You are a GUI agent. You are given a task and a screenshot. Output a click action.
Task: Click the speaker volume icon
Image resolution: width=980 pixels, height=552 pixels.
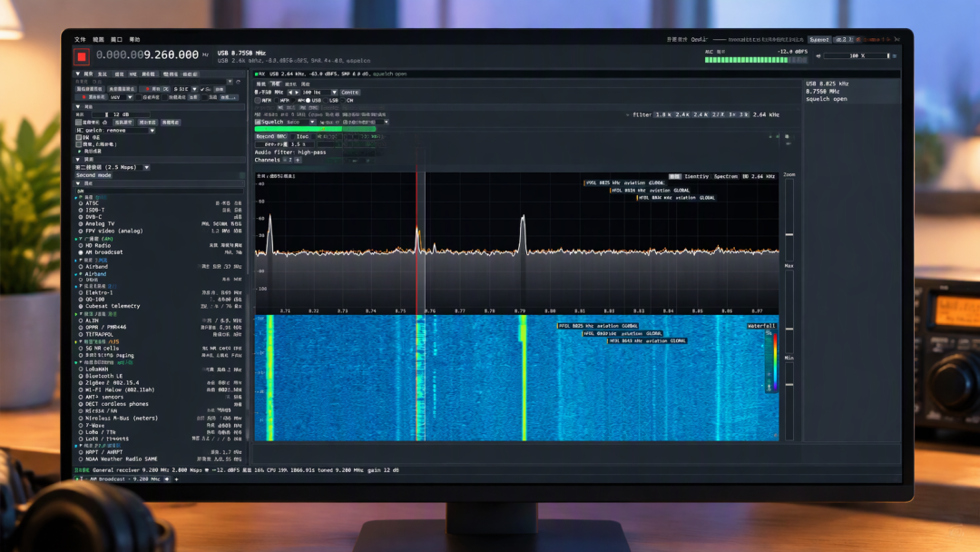coord(818,56)
